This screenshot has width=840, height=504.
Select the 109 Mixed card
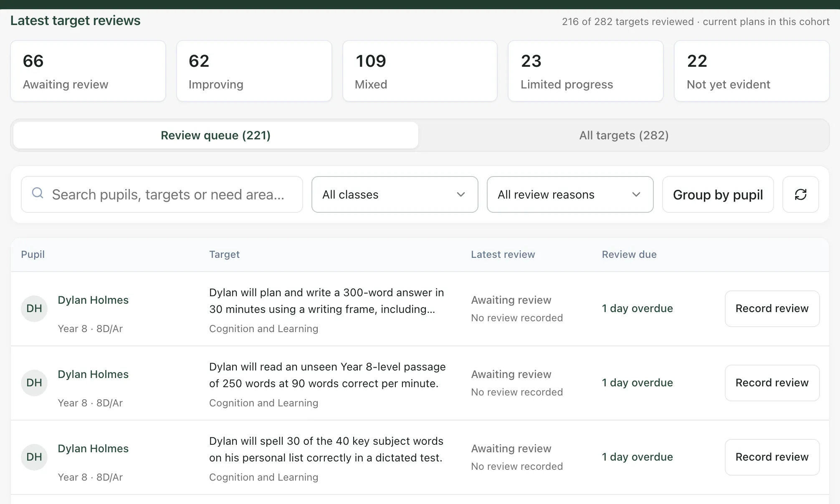pyautogui.click(x=420, y=71)
